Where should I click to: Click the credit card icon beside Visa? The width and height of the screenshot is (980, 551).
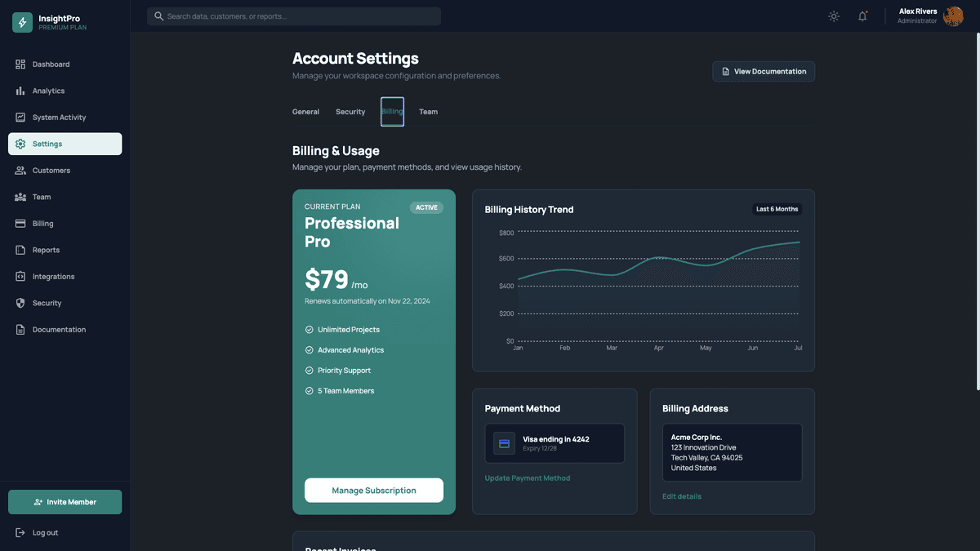tap(504, 443)
